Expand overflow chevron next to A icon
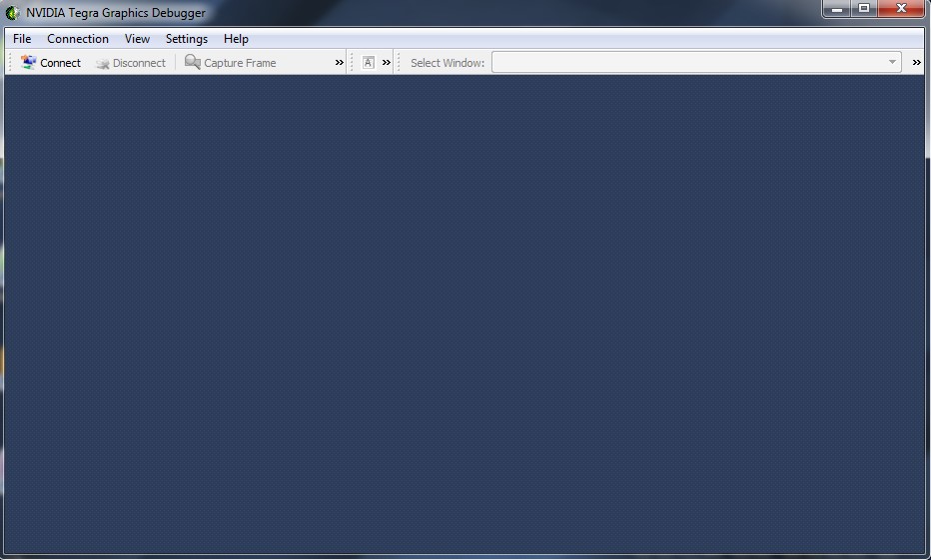Viewport: 931px width, 560px height. (x=387, y=62)
